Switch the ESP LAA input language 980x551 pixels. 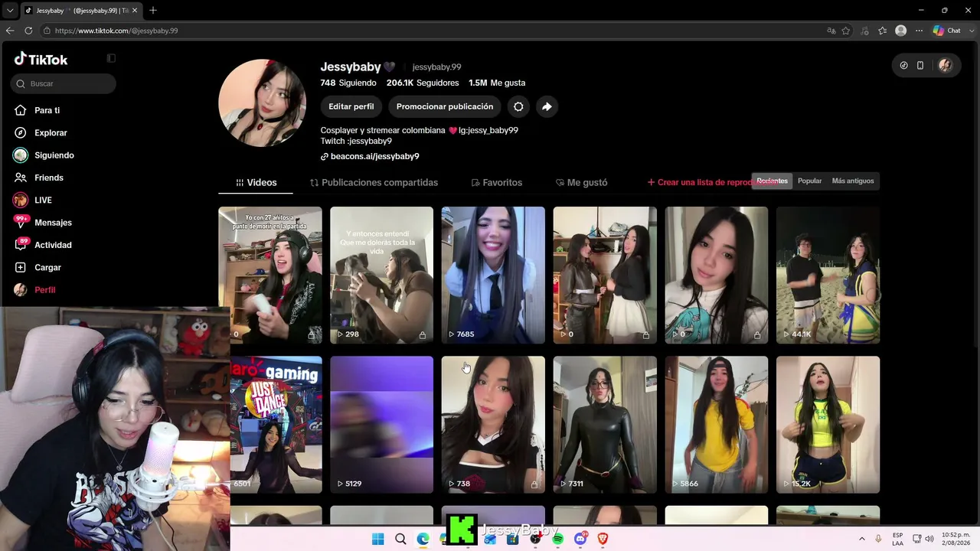(x=897, y=539)
